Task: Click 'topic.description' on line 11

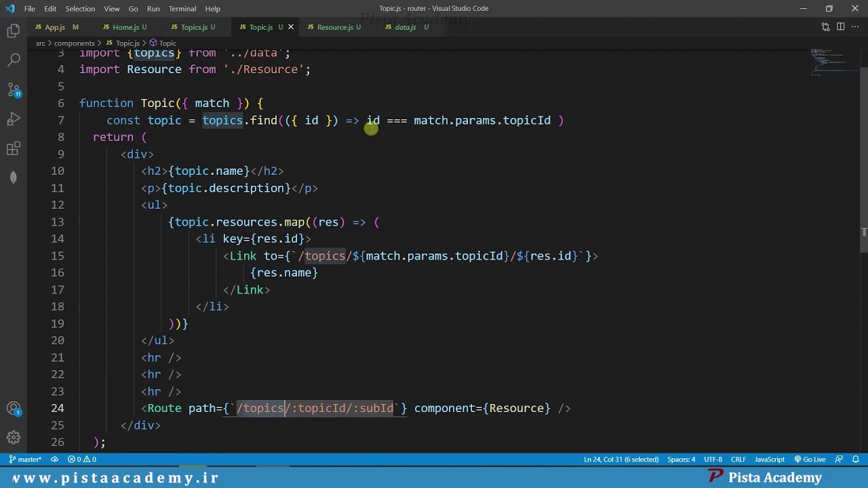Action: click(x=229, y=188)
